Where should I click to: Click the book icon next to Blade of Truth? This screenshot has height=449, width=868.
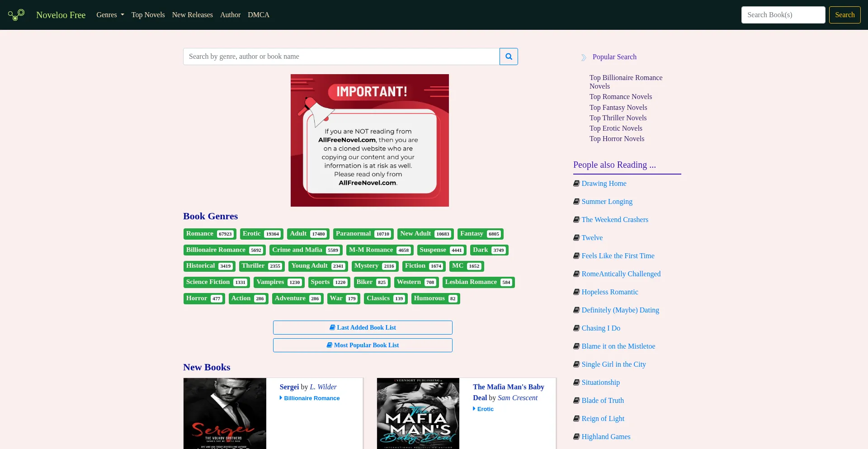pyautogui.click(x=576, y=401)
